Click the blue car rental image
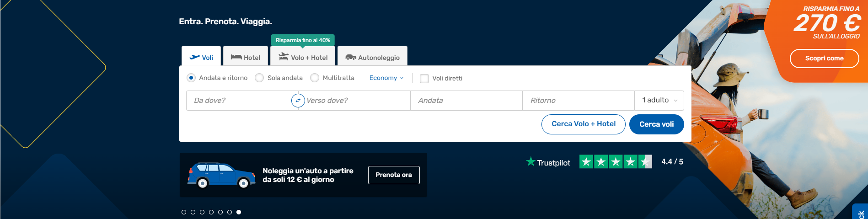The height and width of the screenshot is (219, 868). pyautogui.click(x=221, y=175)
